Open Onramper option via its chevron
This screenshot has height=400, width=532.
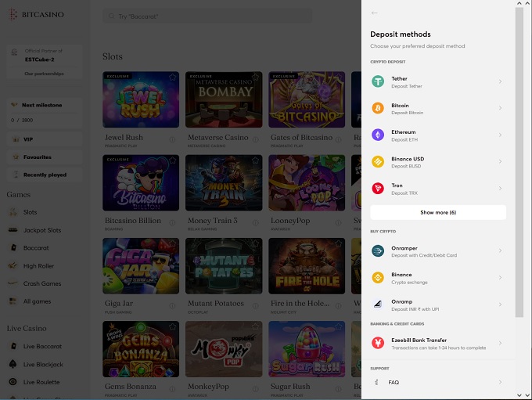coord(500,250)
